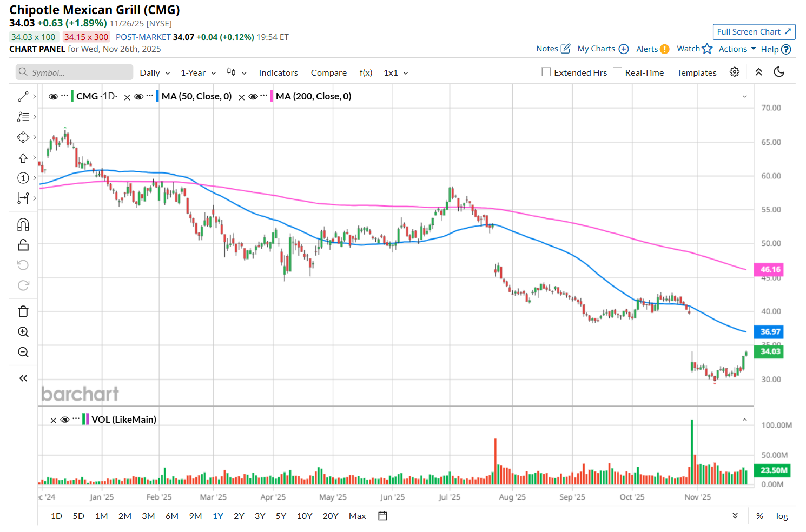Viewport: 806px width, 532px height.
Task: Hide the VOL indicator
Action: click(65, 420)
